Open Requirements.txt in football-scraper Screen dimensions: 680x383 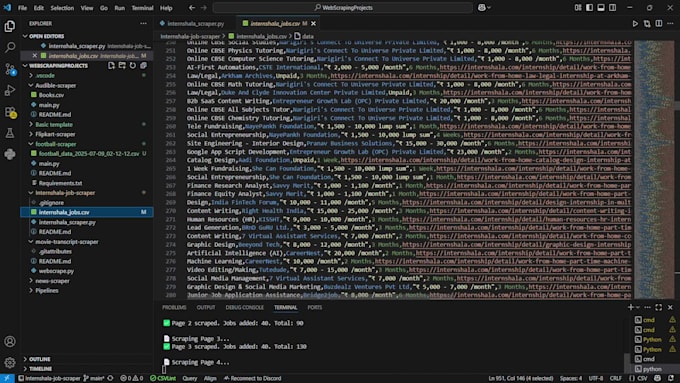tap(60, 183)
